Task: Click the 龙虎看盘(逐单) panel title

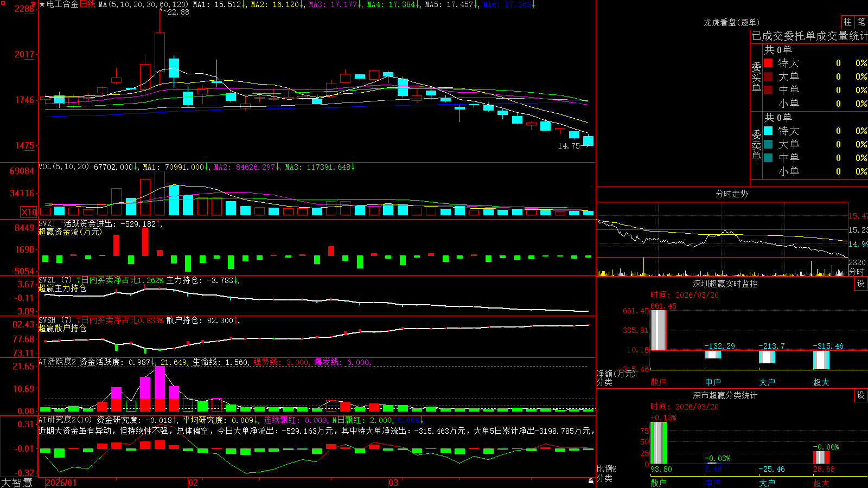Action: pyautogui.click(x=732, y=22)
